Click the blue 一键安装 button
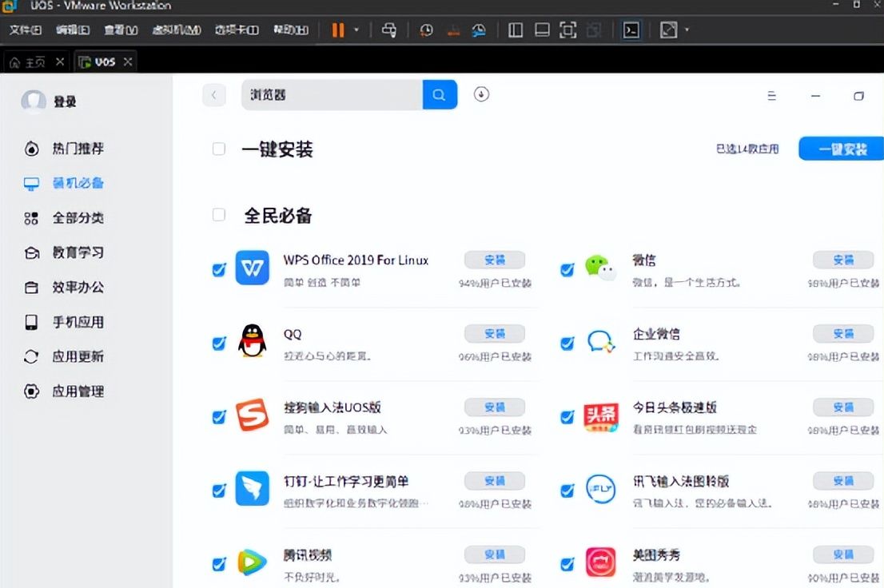The width and height of the screenshot is (884, 588). pos(842,149)
